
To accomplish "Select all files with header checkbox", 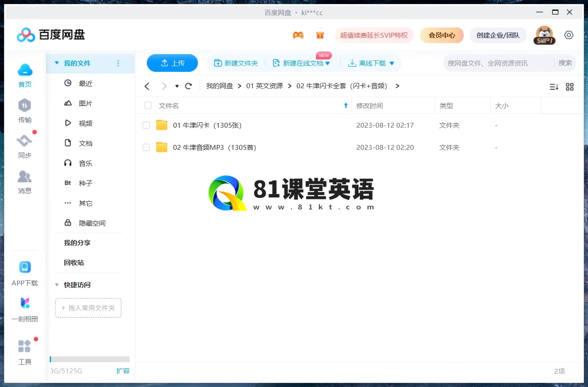I will (148, 106).
